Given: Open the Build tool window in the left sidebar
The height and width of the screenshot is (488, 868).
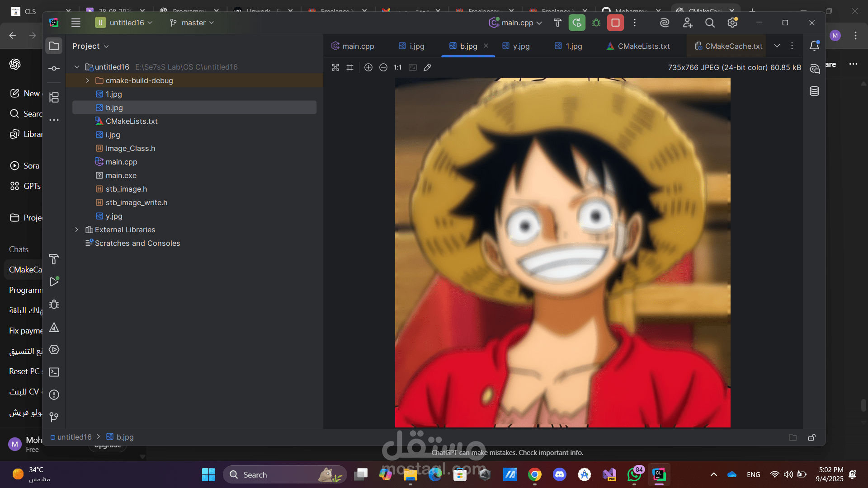Looking at the screenshot, I should click(54, 259).
